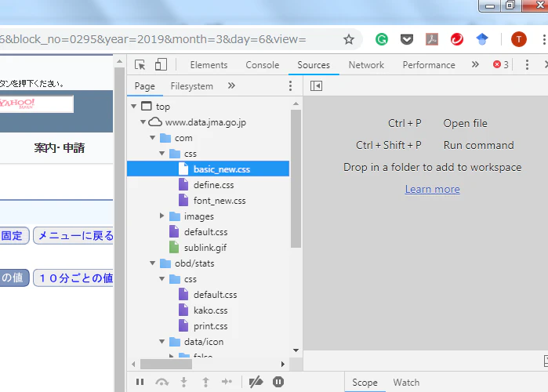Open the navigator pane options menu
The height and width of the screenshot is (392, 548).
(290, 86)
